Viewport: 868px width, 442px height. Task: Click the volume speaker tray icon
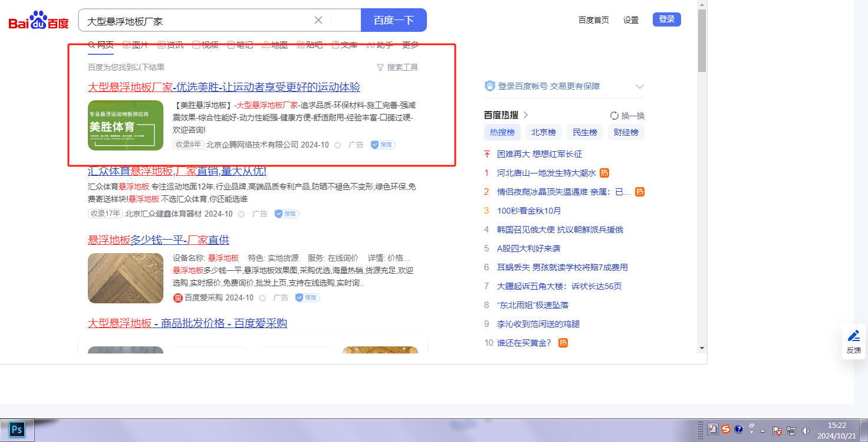tap(806, 430)
